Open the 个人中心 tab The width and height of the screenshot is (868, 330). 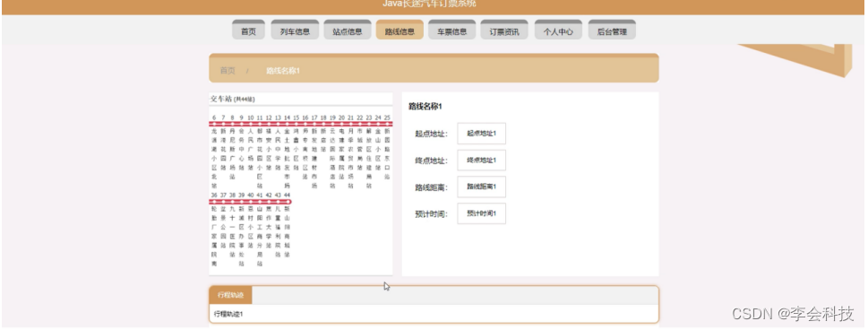558,30
